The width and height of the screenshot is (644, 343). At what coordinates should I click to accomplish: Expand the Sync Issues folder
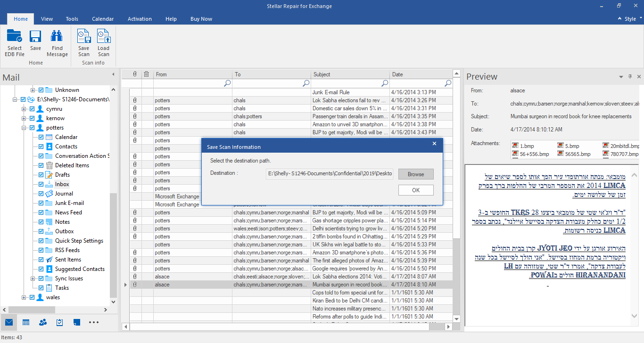click(x=33, y=278)
